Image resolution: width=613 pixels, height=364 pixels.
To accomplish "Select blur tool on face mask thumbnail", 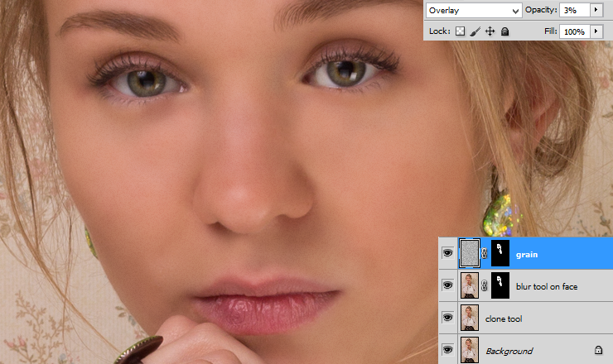I will (500, 285).
